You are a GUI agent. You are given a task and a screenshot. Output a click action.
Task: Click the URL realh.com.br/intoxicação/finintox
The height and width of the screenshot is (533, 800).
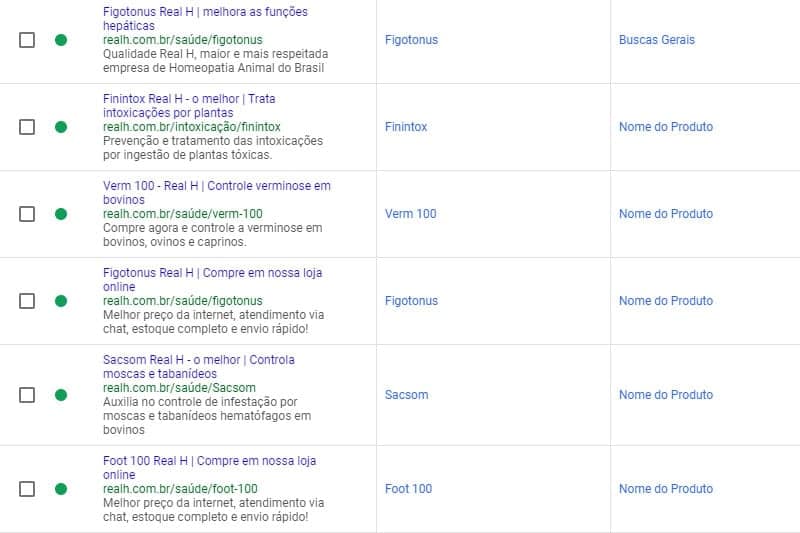[192, 126]
